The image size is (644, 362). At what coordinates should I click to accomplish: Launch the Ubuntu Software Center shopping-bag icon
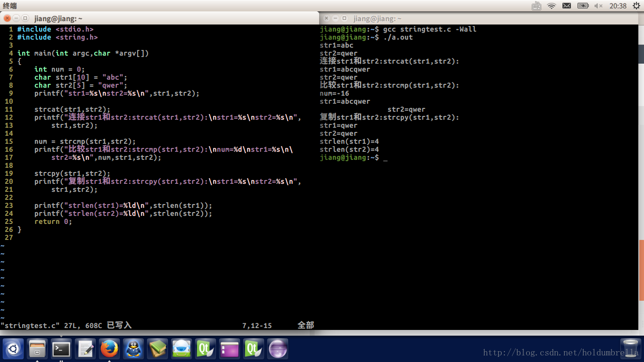[182, 349]
